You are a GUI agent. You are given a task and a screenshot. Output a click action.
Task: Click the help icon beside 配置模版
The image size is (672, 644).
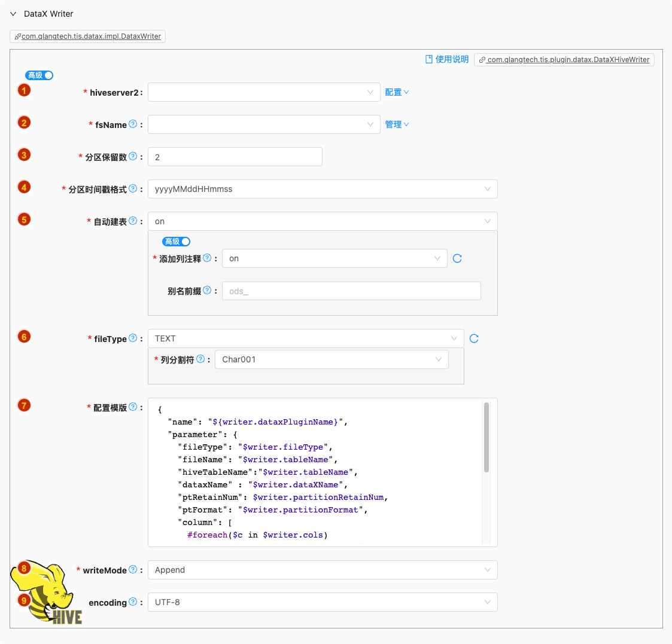pos(133,407)
